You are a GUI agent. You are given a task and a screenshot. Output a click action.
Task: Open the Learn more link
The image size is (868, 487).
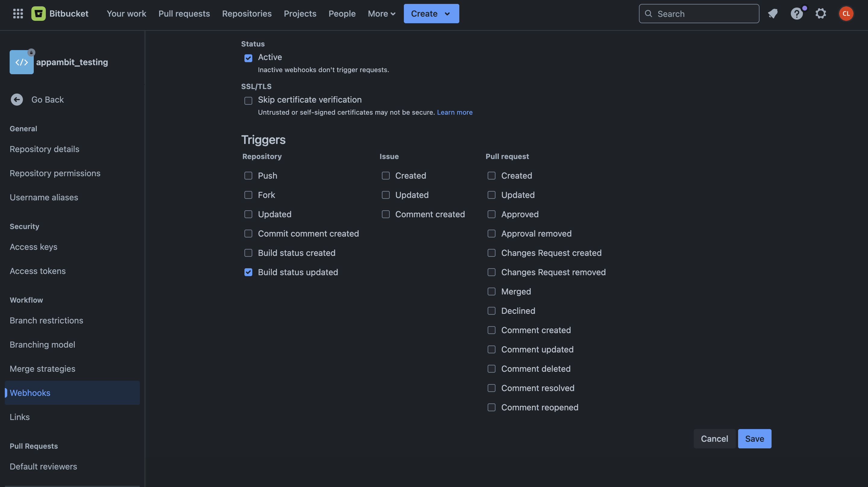(454, 112)
